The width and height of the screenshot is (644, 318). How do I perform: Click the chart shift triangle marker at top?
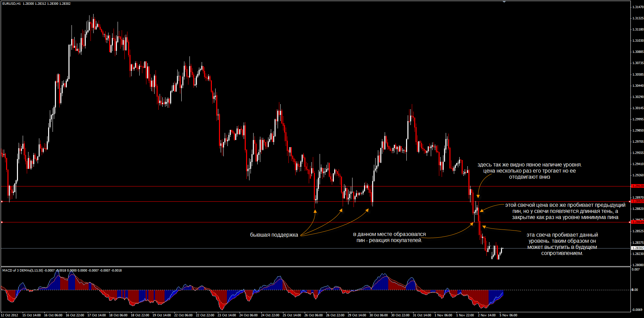[504, 2]
